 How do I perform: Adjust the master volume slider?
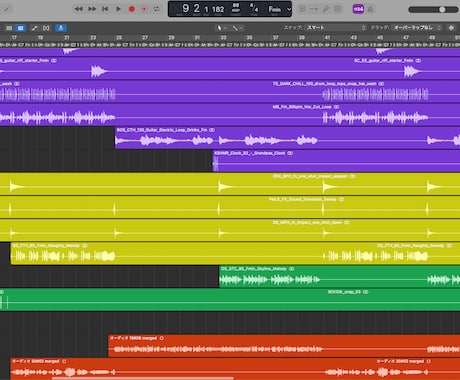tap(433, 9)
